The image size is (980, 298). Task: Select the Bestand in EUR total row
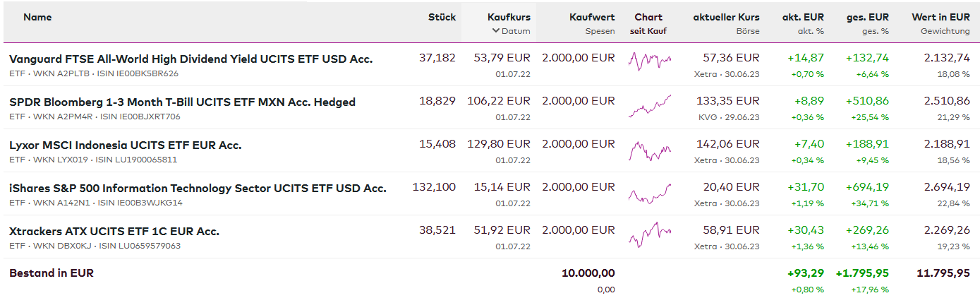pos(52,273)
